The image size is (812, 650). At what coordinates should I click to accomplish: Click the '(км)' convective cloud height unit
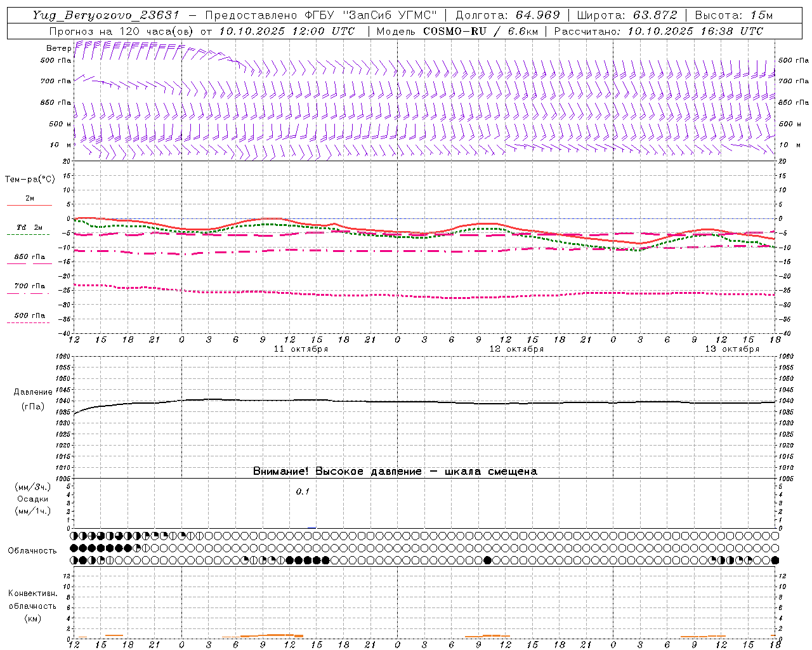(x=32, y=618)
